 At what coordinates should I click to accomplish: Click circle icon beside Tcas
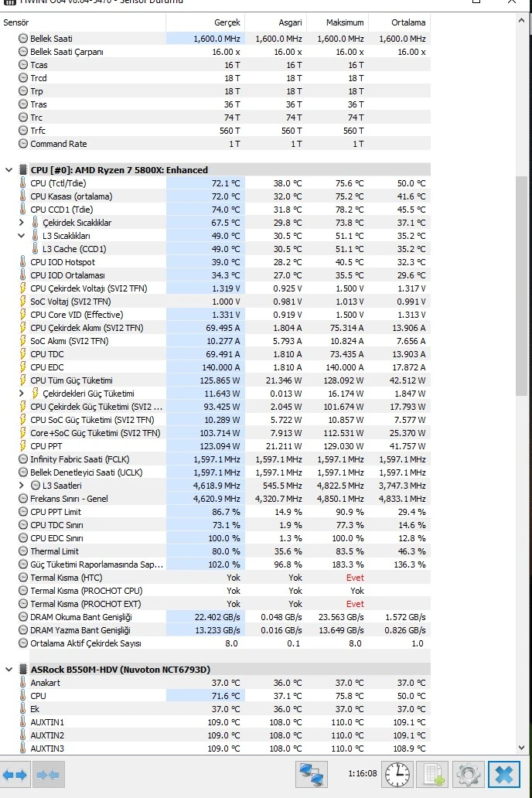[23, 65]
